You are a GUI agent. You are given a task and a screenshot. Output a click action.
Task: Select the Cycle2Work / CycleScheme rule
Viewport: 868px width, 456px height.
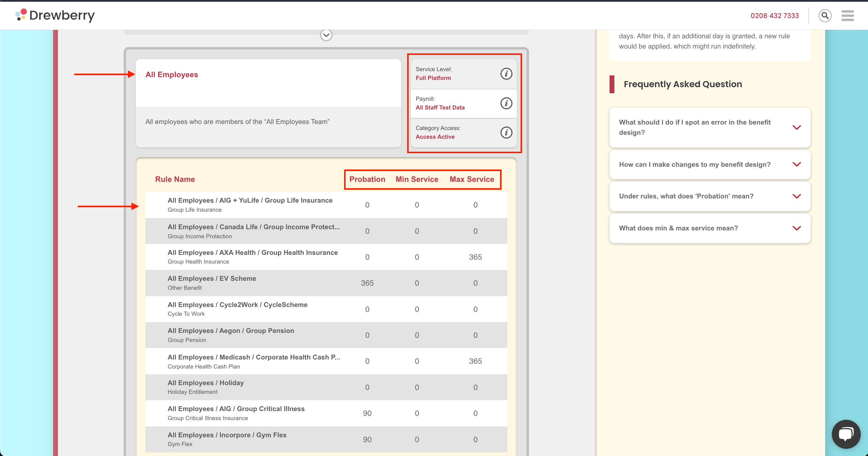point(326,309)
